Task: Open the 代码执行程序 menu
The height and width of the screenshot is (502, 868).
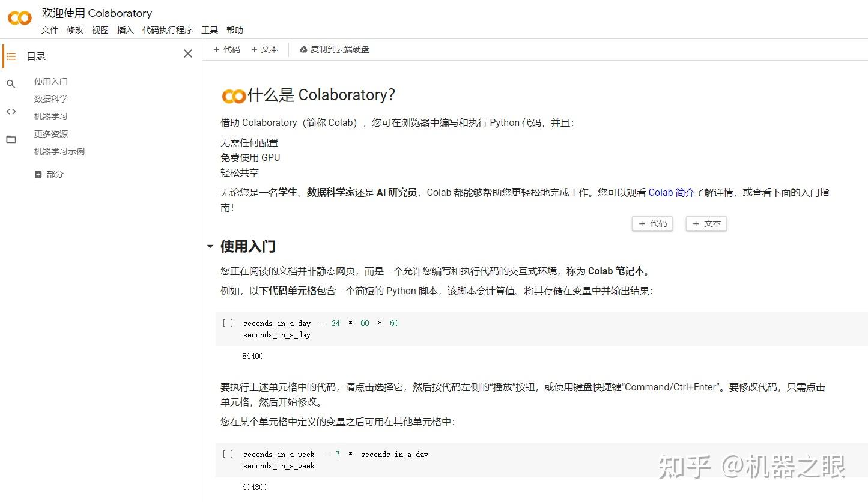Action: pyautogui.click(x=167, y=29)
